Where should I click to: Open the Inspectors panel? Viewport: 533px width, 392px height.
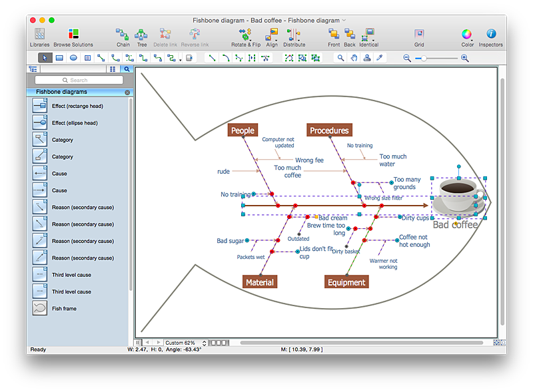pos(490,34)
